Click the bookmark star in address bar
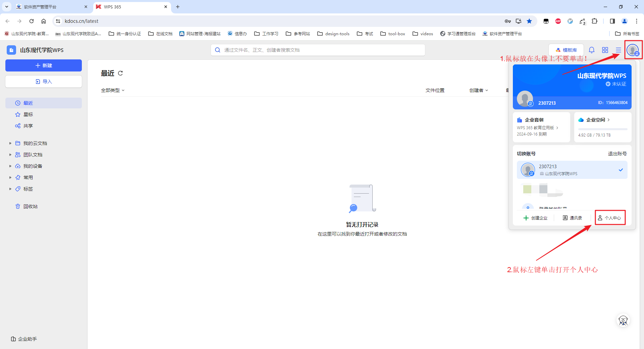This screenshot has height=349, width=644. (x=529, y=21)
